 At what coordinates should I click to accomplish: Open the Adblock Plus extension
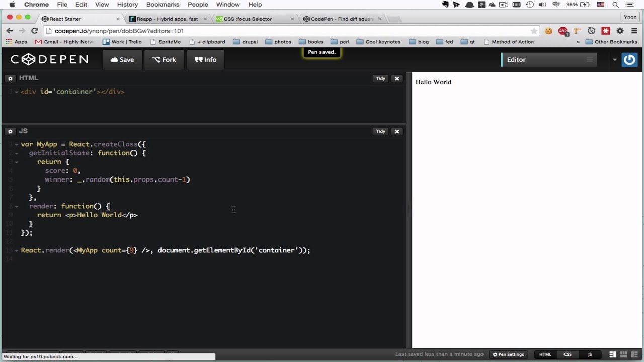coord(563,31)
